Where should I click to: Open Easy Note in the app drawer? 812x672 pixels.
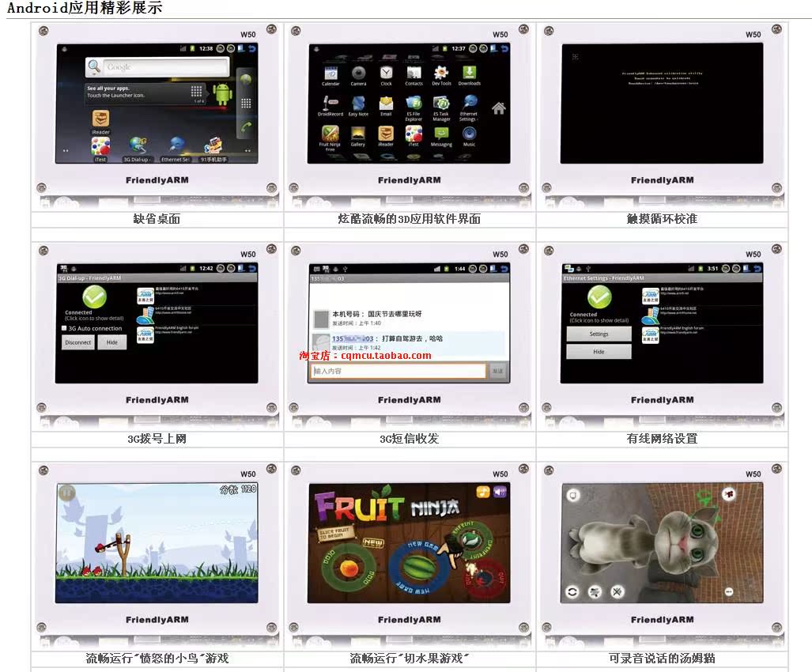[358, 106]
